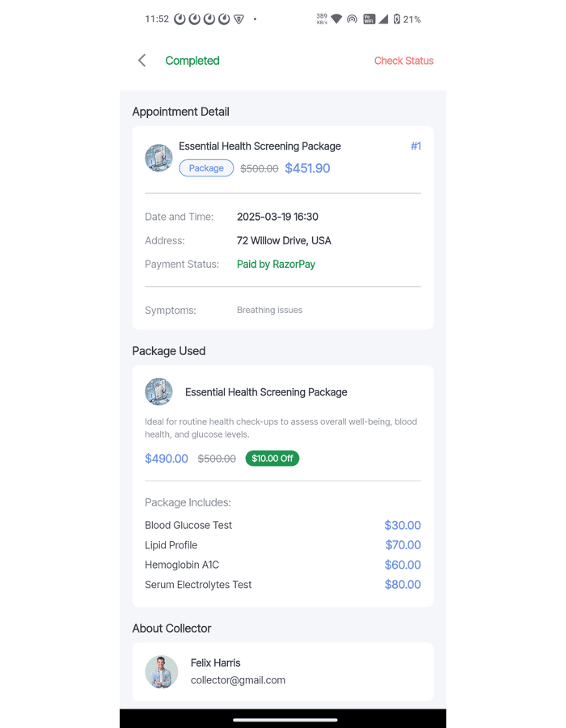Click the hotspot icon in status bar
Image resolution: width=566 pixels, height=728 pixels.
[352, 19]
